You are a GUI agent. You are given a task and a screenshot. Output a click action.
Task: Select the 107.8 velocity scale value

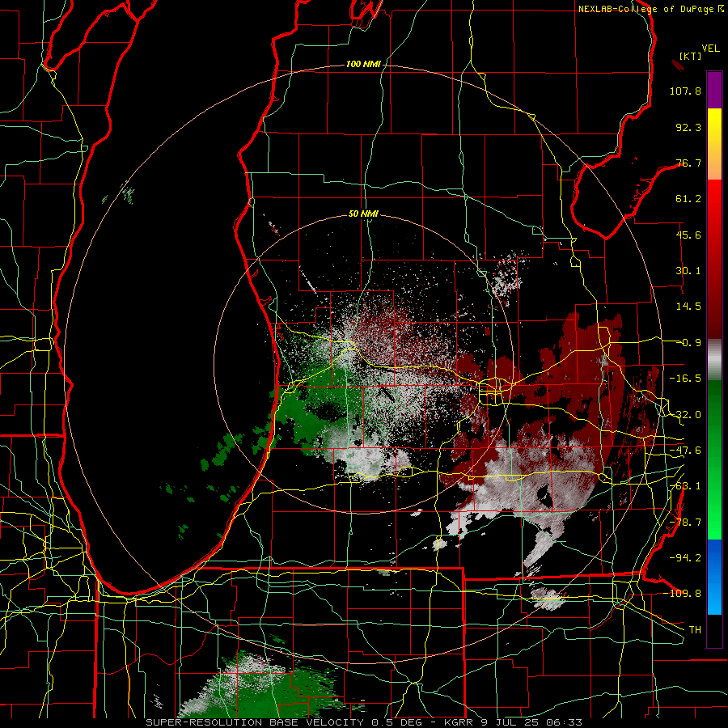coord(685,91)
